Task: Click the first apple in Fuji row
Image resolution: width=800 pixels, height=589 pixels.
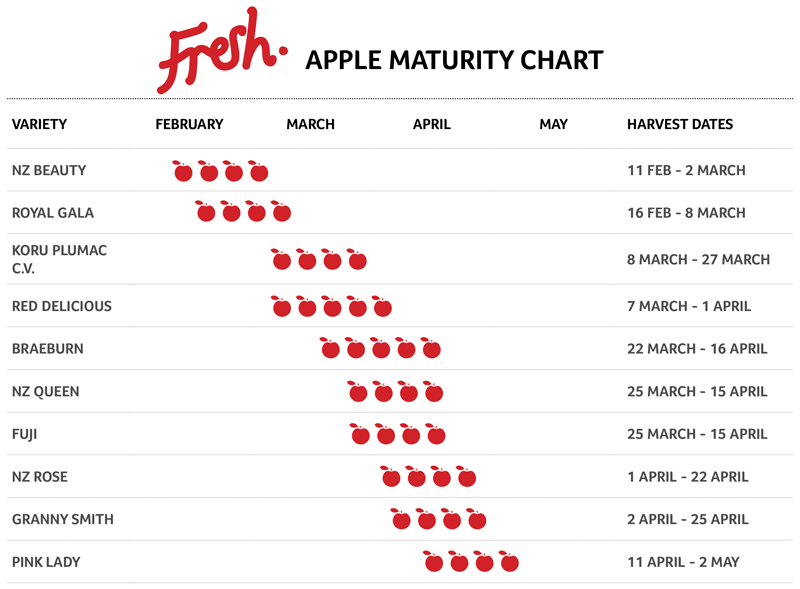Action: coord(360,434)
